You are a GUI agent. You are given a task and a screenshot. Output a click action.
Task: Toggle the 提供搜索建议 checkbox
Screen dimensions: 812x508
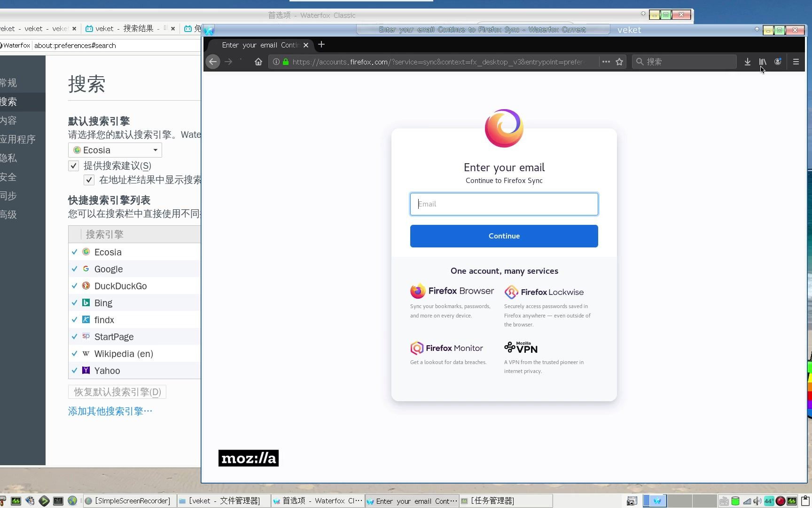click(73, 166)
